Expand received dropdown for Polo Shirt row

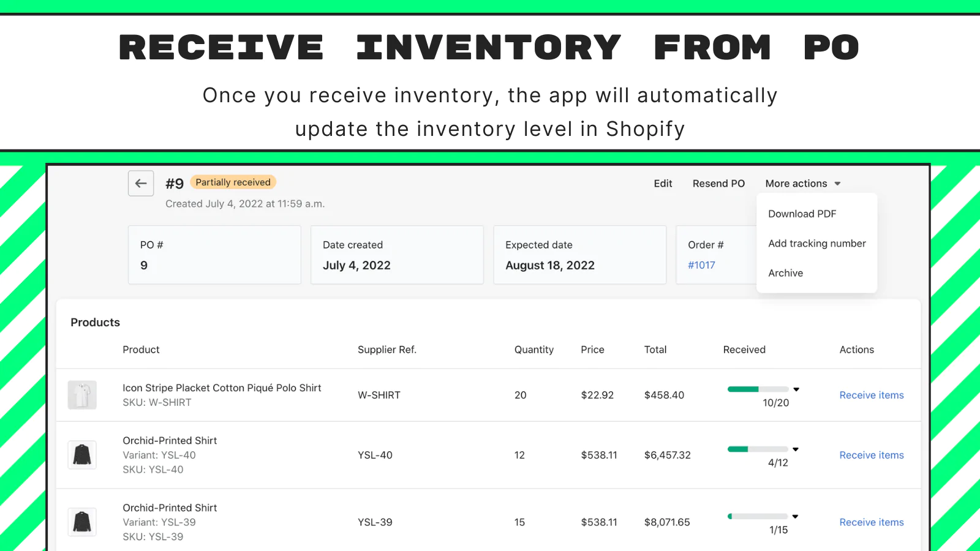796,389
